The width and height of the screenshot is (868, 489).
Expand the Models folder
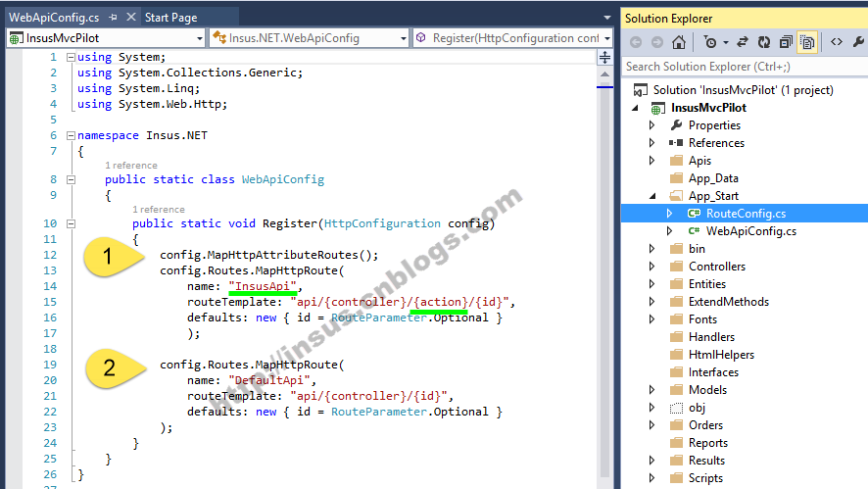pyautogui.click(x=652, y=390)
